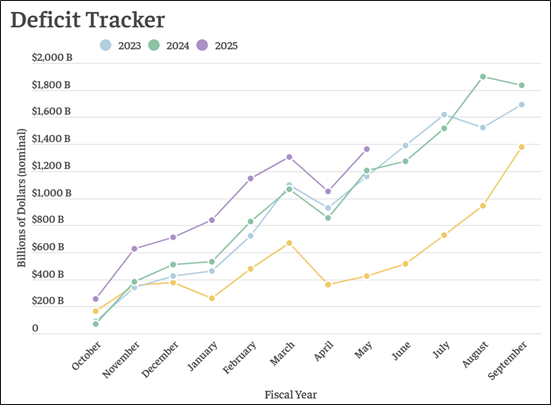This screenshot has height=405, width=551.
Task: Click the yellow January data point
Action: pos(212,298)
